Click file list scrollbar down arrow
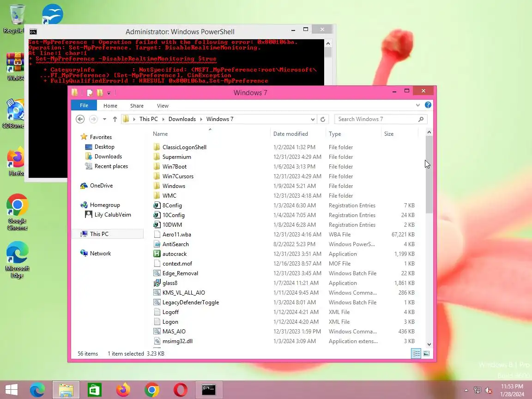Viewport: 532px width, 399px height. pos(429,344)
